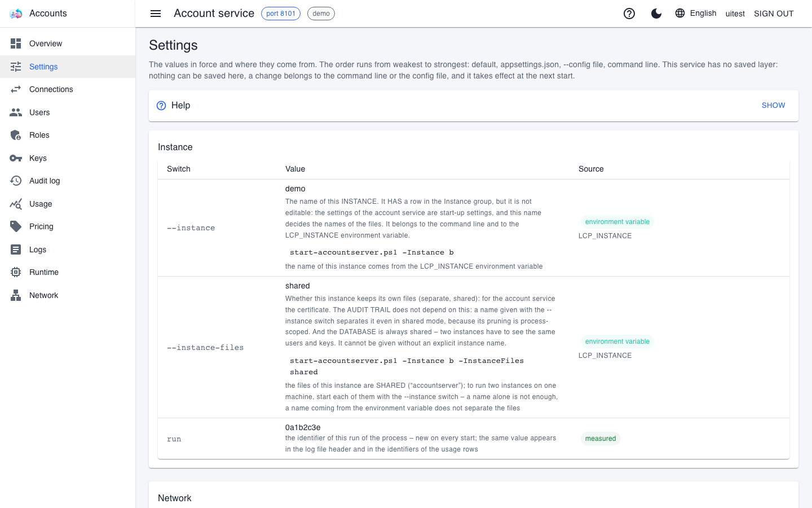The image size is (812, 508).
Task: Toggle dark mode with moon icon
Action: [656, 14]
